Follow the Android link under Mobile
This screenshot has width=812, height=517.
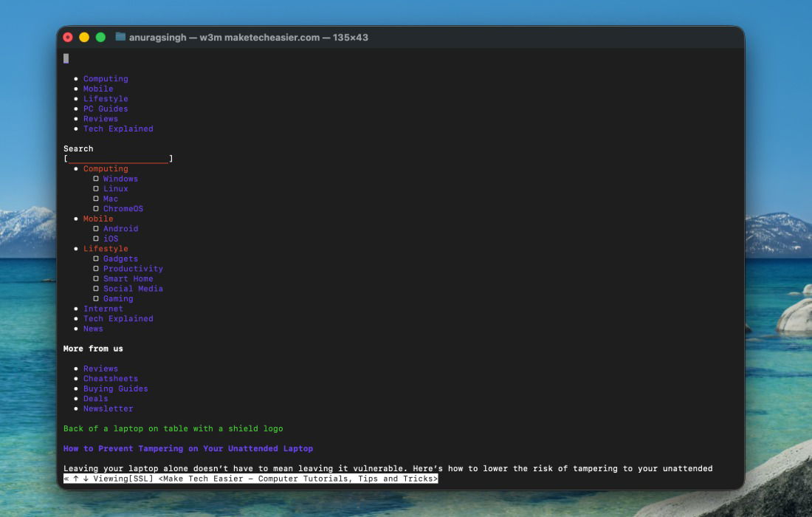(x=120, y=229)
